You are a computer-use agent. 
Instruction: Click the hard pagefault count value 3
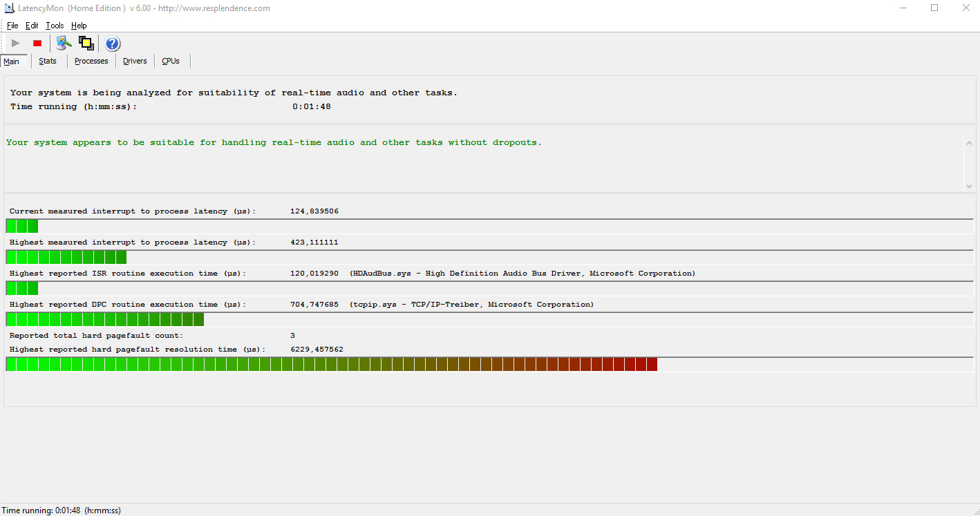[292, 336]
